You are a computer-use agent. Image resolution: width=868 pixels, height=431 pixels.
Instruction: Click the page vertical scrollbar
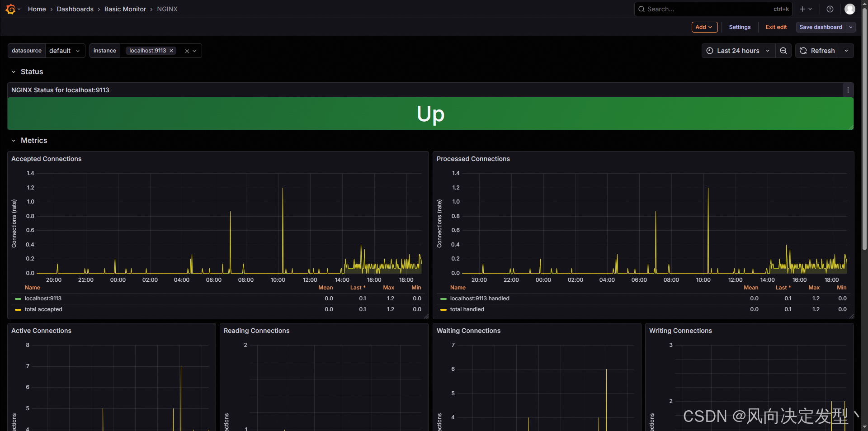click(x=864, y=129)
